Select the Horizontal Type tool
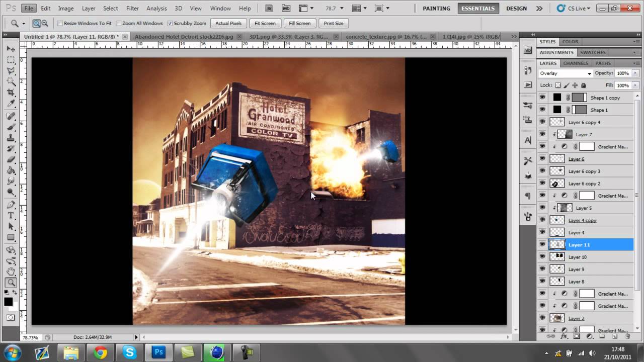 pos(11,216)
